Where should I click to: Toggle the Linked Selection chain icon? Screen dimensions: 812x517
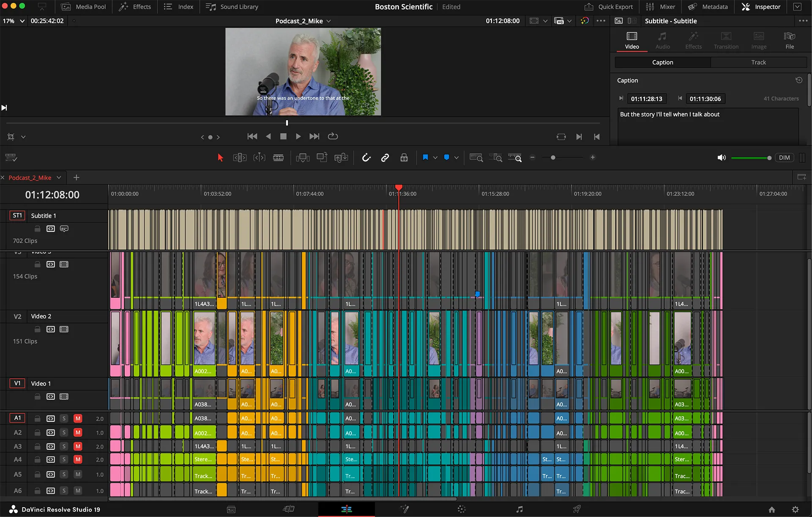point(385,158)
